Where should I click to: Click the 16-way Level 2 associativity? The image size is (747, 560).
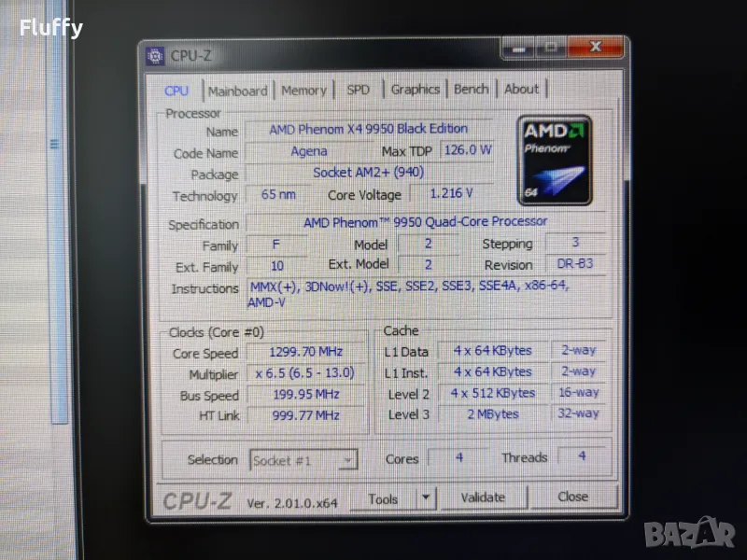pyautogui.click(x=578, y=392)
